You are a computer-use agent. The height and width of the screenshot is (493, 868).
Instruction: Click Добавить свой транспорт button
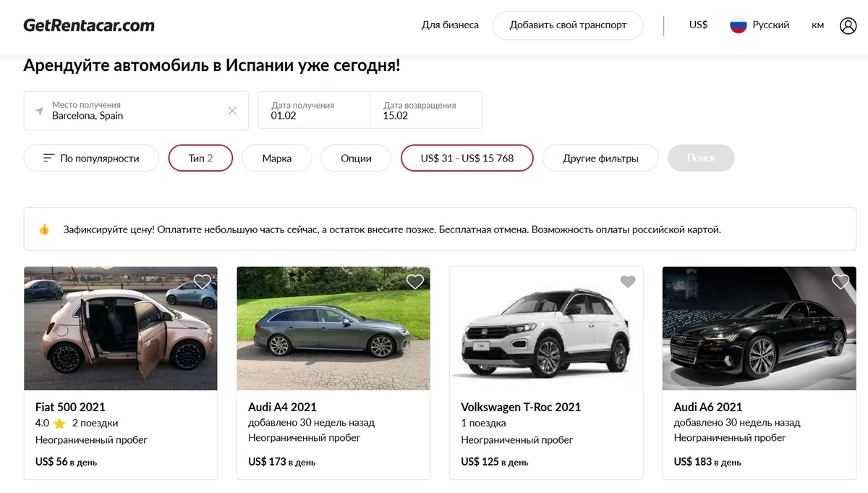(568, 25)
